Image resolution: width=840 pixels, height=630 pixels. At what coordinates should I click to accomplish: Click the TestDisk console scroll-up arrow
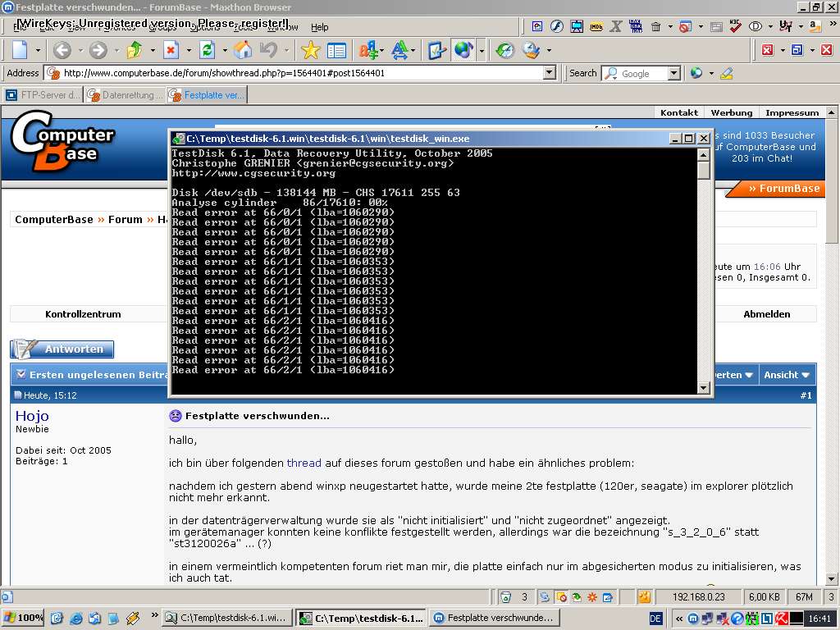point(703,155)
